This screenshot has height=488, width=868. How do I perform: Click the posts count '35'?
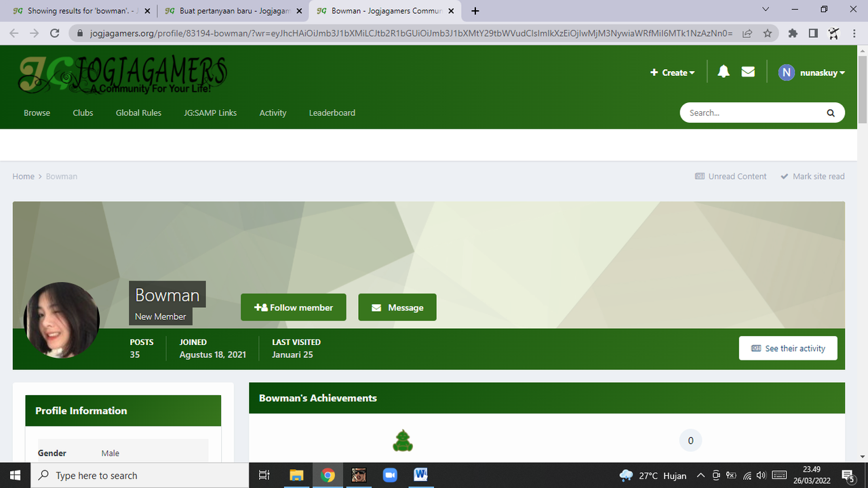point(135,354)
